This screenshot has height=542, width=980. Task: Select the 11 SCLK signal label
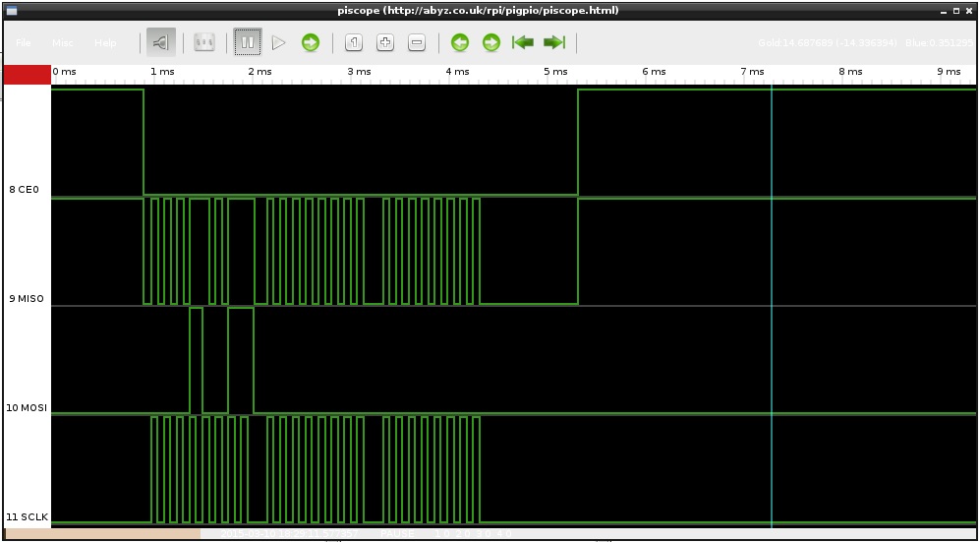[x=26, y=517]
